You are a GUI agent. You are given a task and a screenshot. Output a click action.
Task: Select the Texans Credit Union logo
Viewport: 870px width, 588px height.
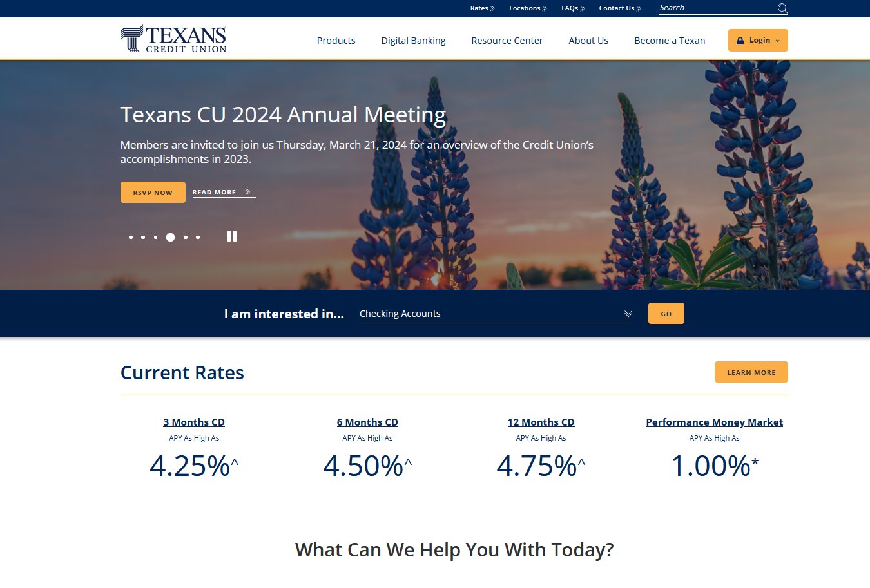(173, 38)
